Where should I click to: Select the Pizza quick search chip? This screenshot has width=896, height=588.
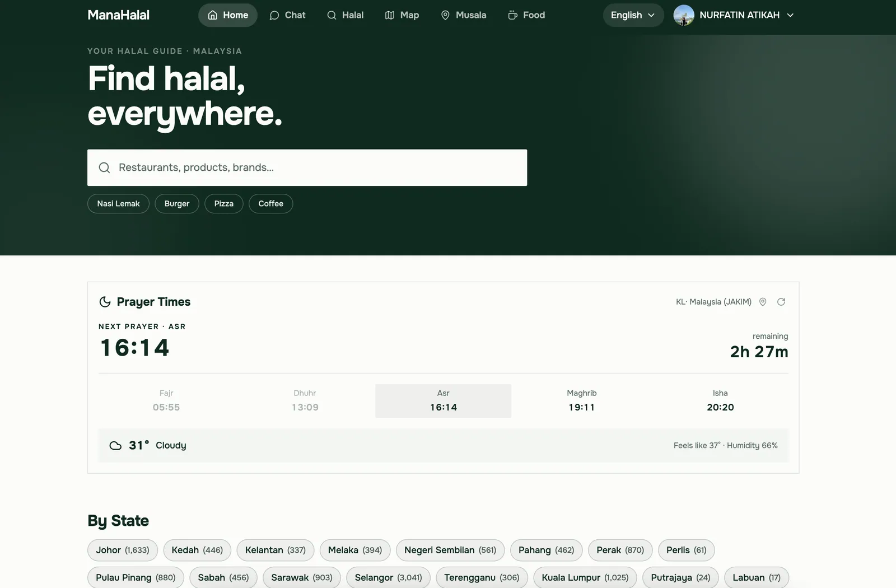(224, 204)
